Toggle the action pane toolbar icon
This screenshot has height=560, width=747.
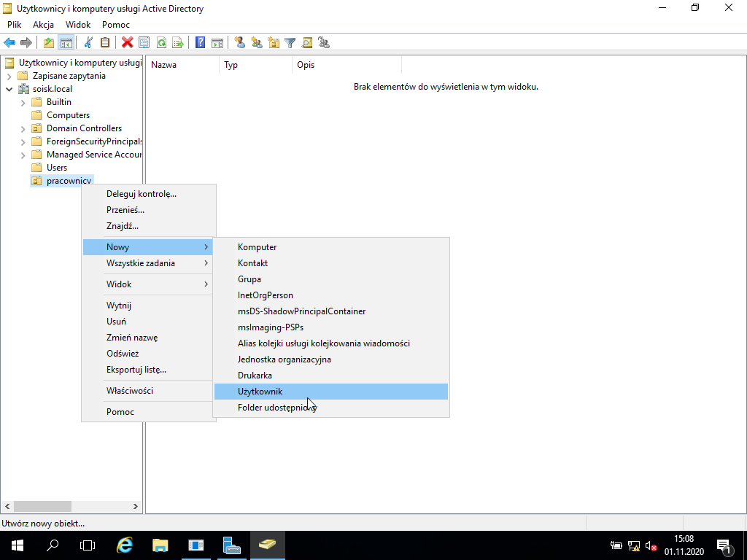pyautogui.click(x=217, y=42)
